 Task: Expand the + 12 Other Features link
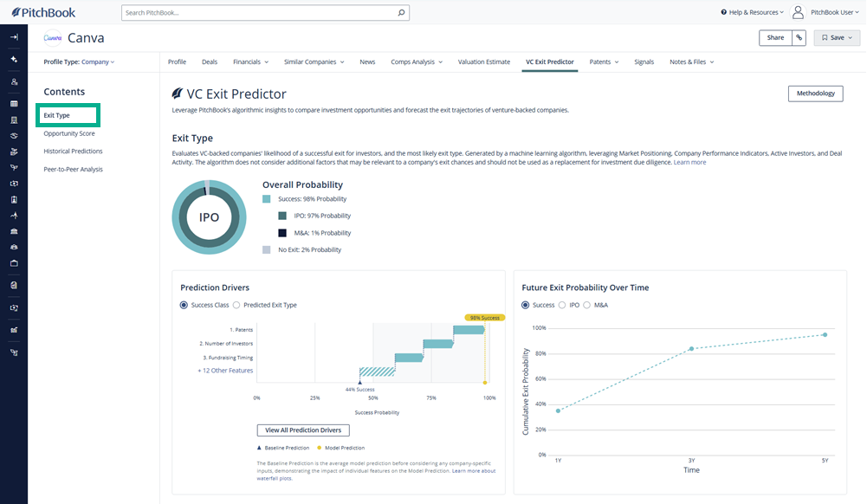pyautogui.click(x=225, y=371)
